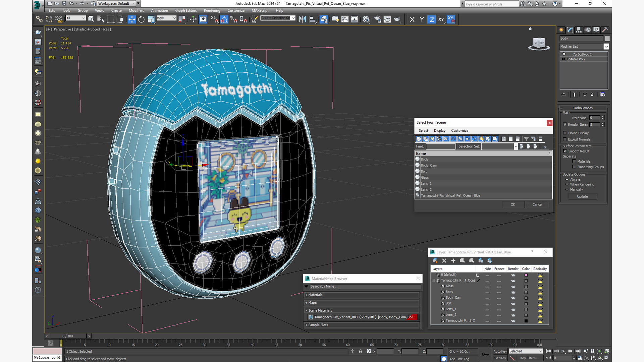644x362 pixels.
Task: Enable Separate by Materials checkbox
Action: coord(574,161)
